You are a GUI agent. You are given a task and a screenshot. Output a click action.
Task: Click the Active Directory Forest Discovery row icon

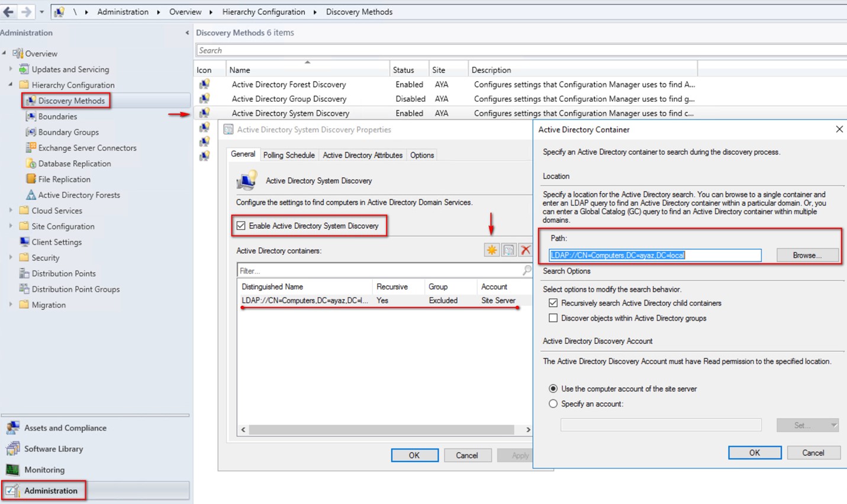pos(204,85)
